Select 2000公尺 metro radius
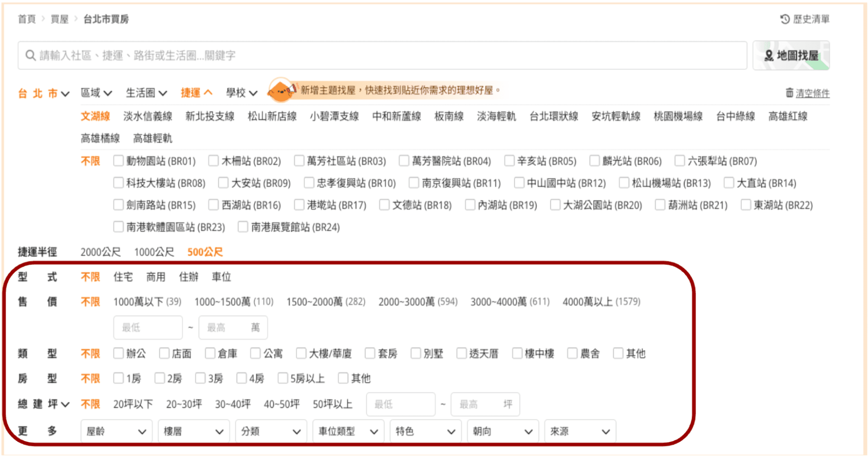Screen dimensions: 868x456 [x=100, y=252]
